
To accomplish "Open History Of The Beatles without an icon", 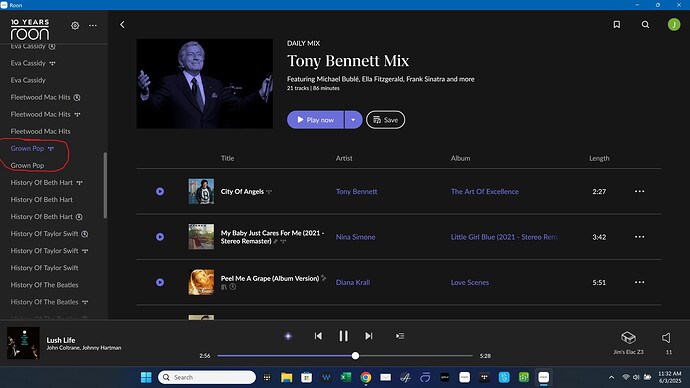I will tap(44, 285).
